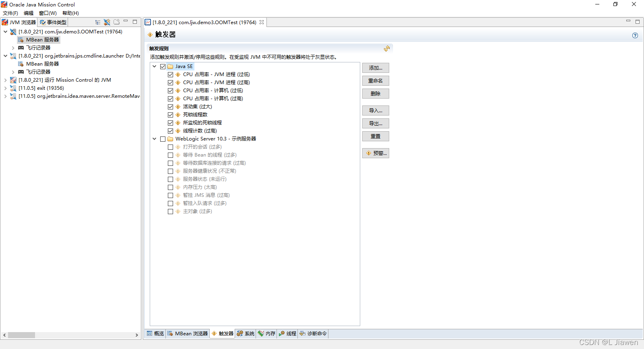Click the 导入... button
644x349 pixels.
tap(376, 111)
